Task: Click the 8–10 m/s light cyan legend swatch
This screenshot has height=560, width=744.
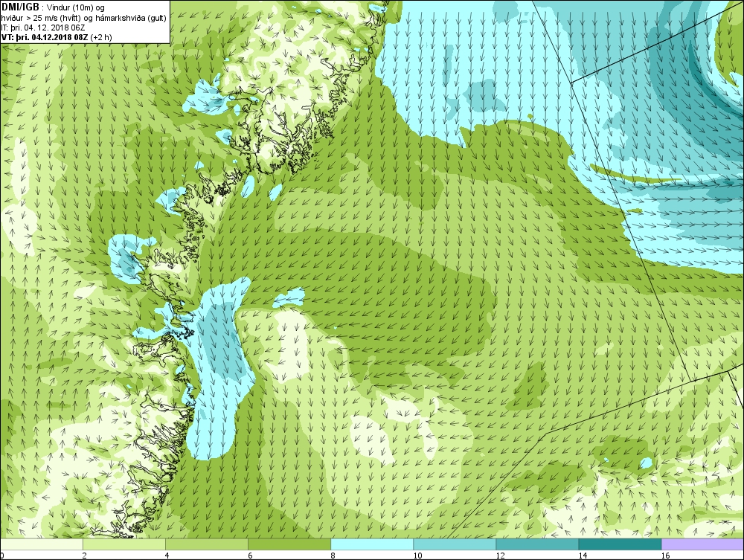Action: 372,544
